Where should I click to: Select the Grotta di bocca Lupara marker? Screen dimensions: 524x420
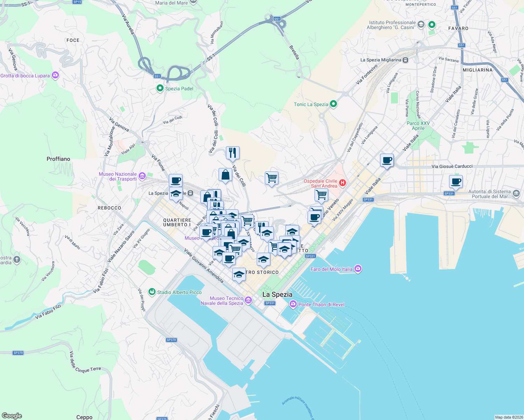pyautogui.click(x=55, y=75)
